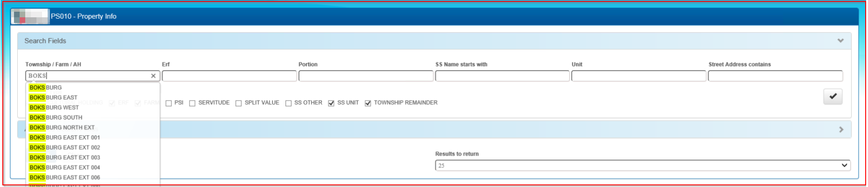This screenshot has height=187, width=868.
Task: Toggle the SS OTHER checkbox
Action: [x=288, y=103]
